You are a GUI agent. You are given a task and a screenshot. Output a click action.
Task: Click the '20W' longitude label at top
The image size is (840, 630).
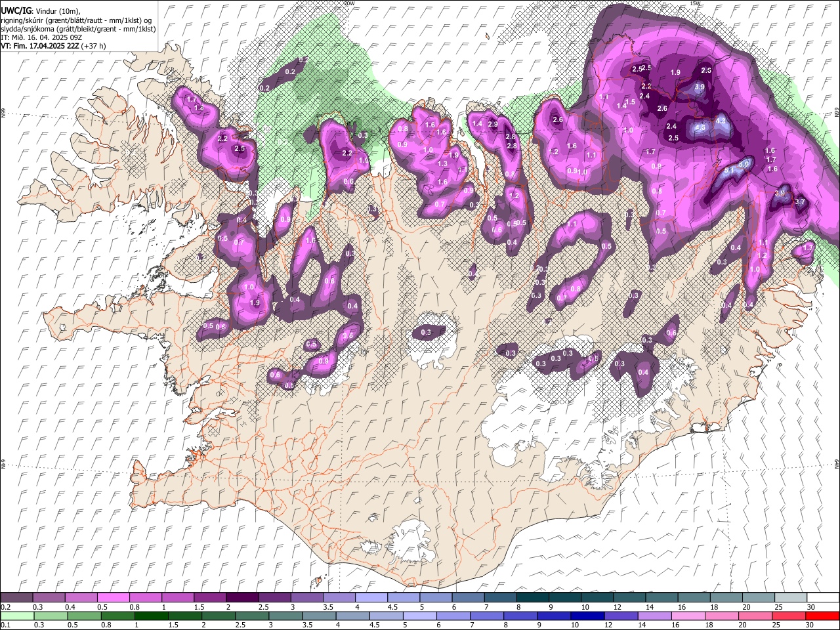tap(349, 3)
